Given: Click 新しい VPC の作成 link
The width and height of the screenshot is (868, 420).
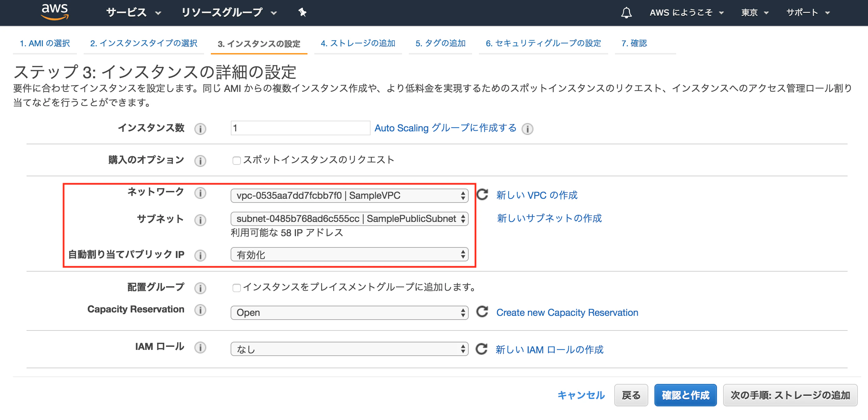Looking at the screenshot, I should (537, 195).
